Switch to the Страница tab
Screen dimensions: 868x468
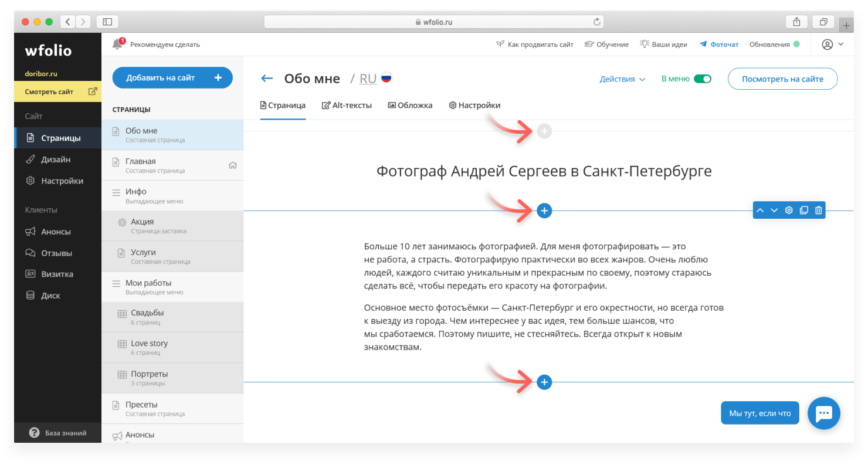tap(283, 106)
